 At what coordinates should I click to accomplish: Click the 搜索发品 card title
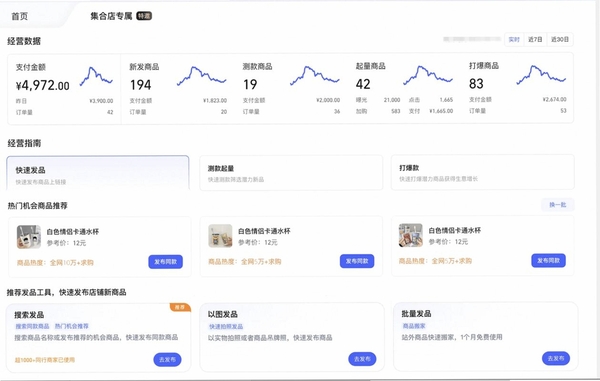pyautogui.click(x=29, y=315)
